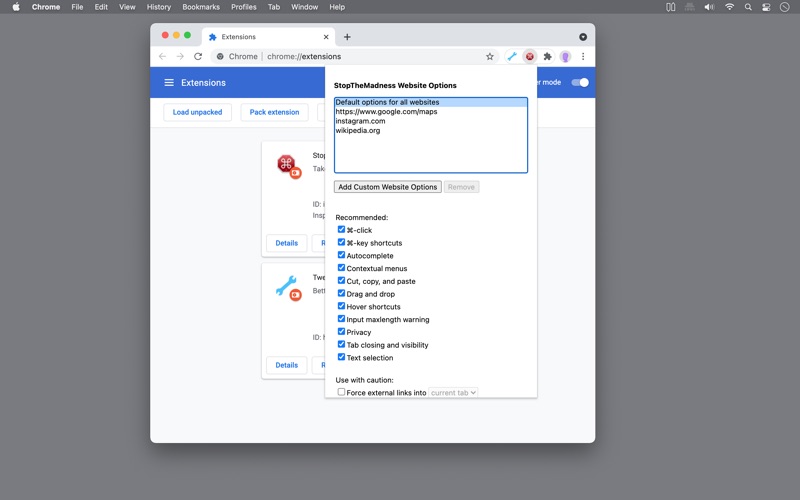This screenshot has width=800, height=500.
Task: Reload the extensions page
Action: (x=198, y=57)
